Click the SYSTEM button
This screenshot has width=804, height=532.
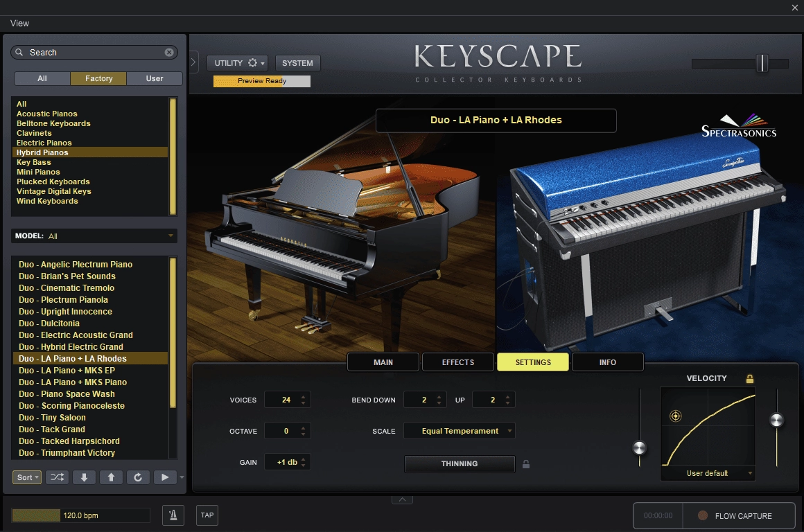(297, 63)
